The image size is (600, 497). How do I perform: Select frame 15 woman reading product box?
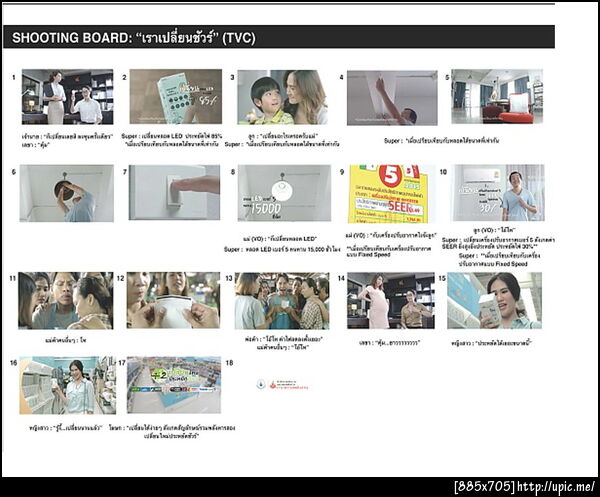coord(494,301)
